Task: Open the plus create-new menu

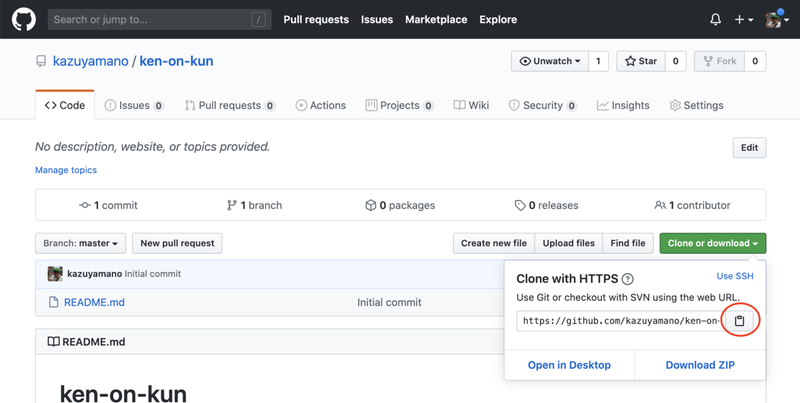Action: [744, 19]
